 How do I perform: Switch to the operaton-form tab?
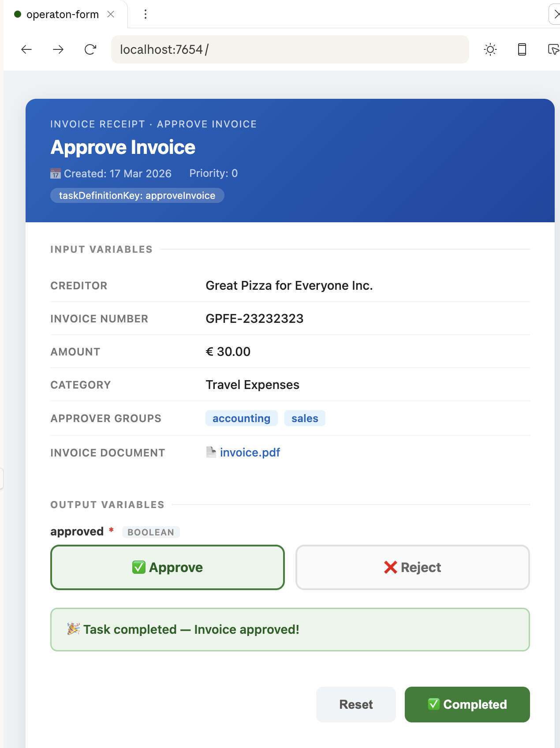tap(62, 14)
